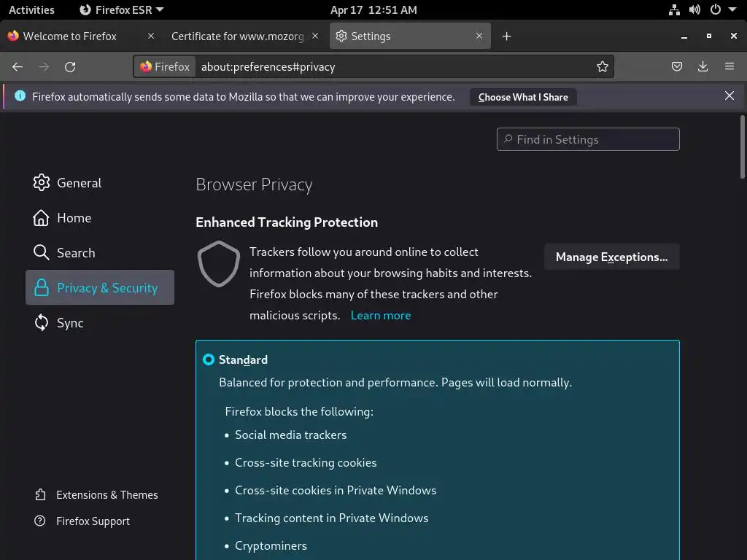Viewport: 747px width, 560px height.
Task: Click Manage Exceptions button
Action: point(612,257)
